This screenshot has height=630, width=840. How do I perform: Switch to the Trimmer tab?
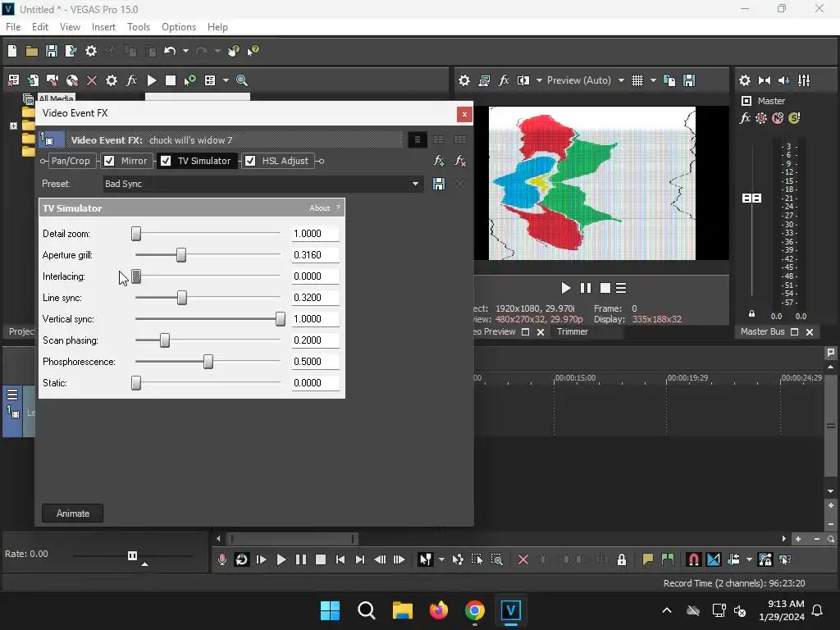tap(572, 331)
